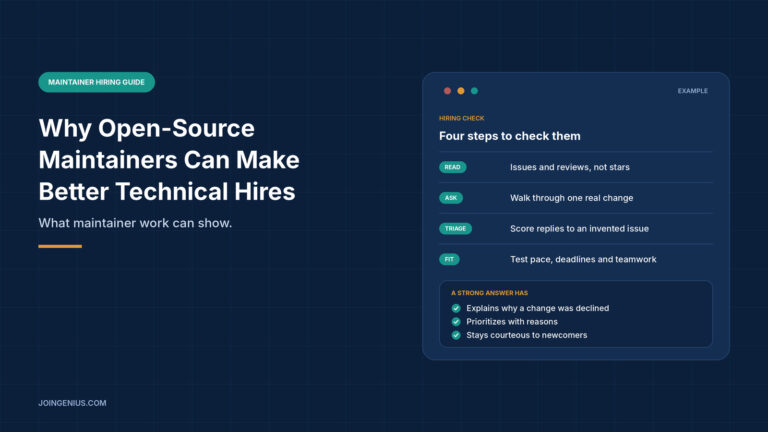
Task: Click 'Explains why a change was declined' text
Action: pos(537,308)
